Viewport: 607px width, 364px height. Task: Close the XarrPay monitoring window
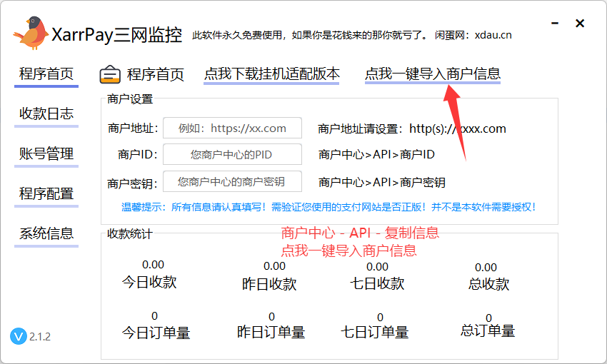tap(580, 24)
